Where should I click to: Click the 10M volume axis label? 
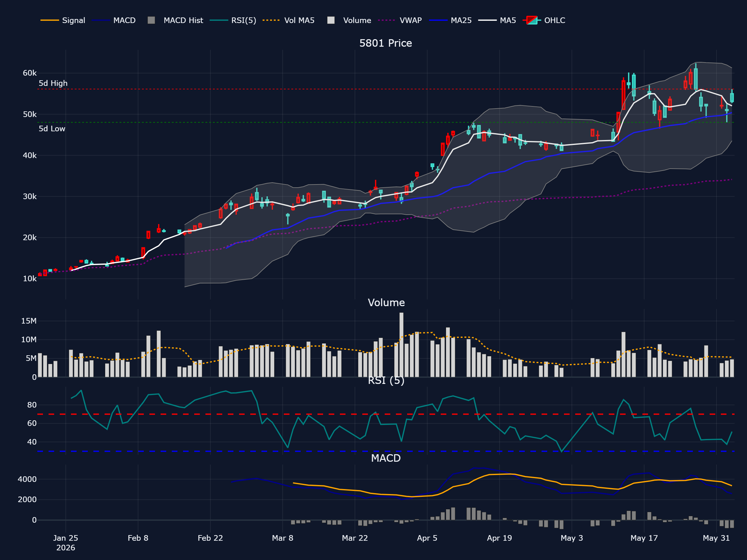[x=29, y=340]
